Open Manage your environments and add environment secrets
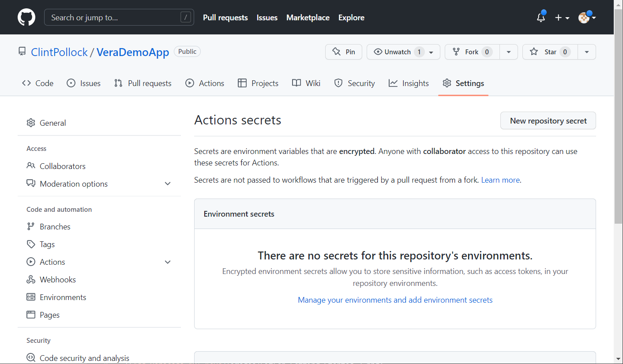Viewport: 623px width, 364px height. click(395, 300)
